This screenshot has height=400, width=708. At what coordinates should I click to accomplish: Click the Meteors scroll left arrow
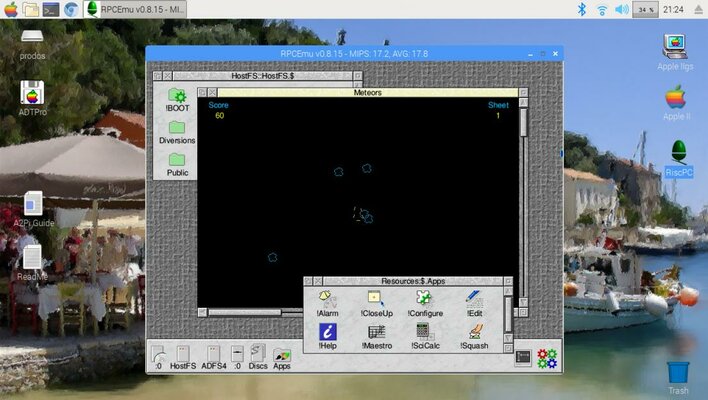point(202,312)
